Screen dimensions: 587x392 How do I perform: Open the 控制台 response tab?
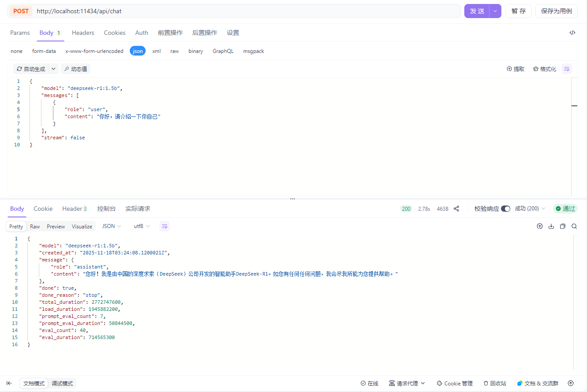click(x=107, y=209)
